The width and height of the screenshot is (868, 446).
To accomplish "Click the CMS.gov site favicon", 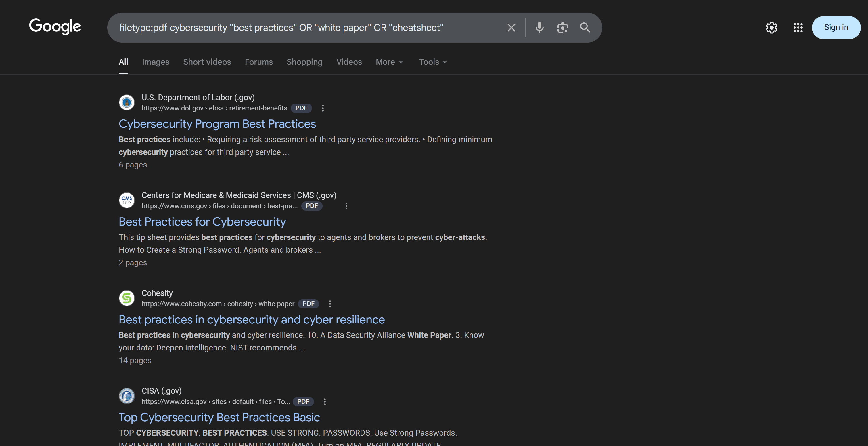I will point(126,200).
